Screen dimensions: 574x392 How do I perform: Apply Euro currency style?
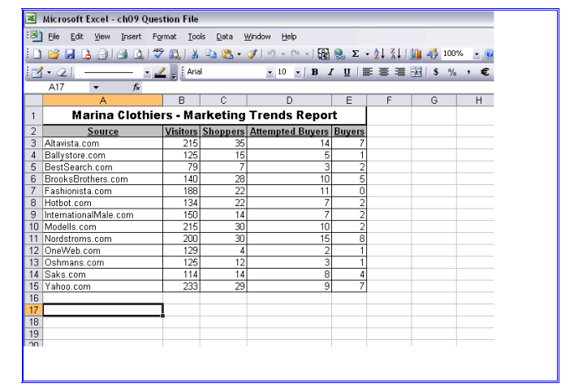(x=485, y=72)
